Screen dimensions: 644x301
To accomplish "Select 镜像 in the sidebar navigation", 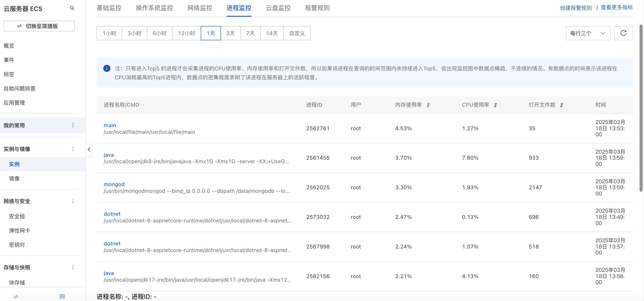I will 14,178.
